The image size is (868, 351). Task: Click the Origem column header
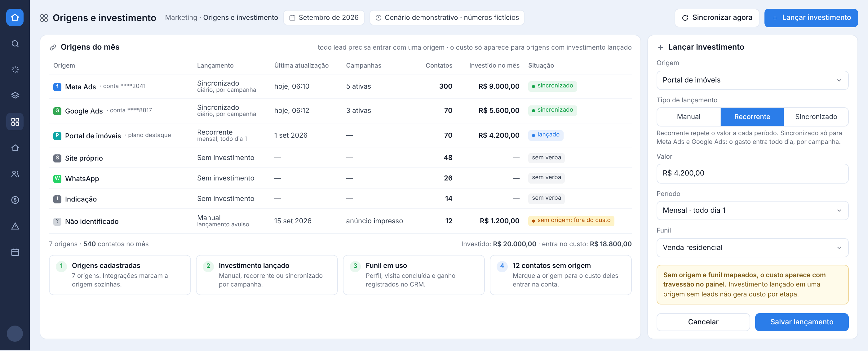64,65
